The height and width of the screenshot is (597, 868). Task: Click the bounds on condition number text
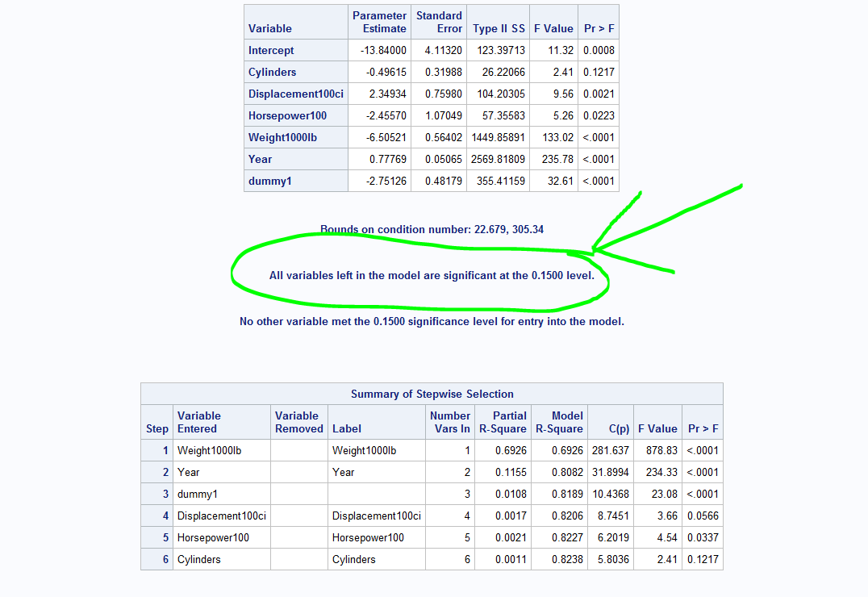pos(432,230)
